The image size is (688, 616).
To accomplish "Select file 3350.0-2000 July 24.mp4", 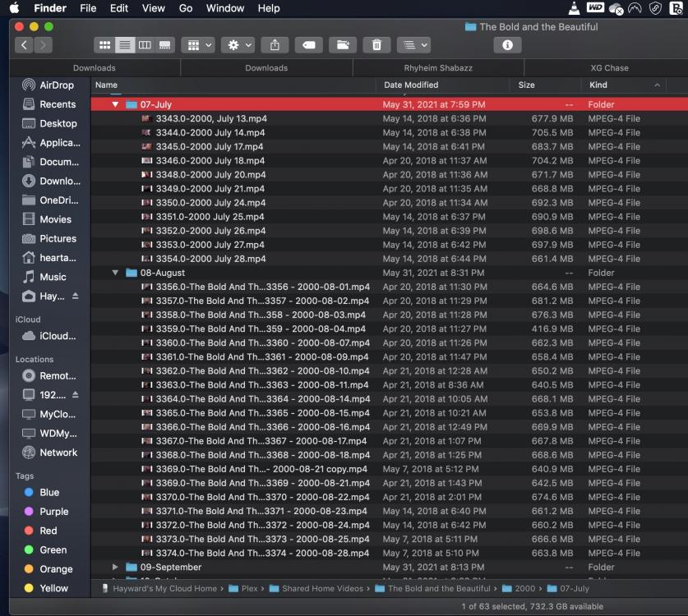I will pyautogui.click(x=210, y=203).
